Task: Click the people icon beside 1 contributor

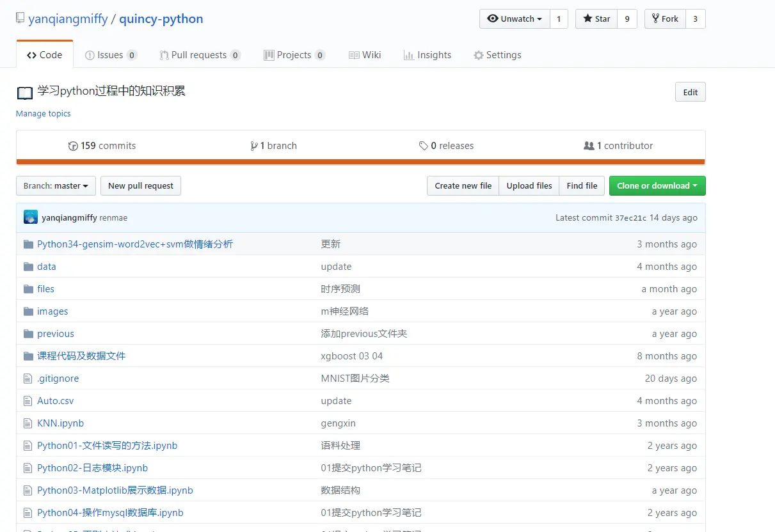Action: 589,146
